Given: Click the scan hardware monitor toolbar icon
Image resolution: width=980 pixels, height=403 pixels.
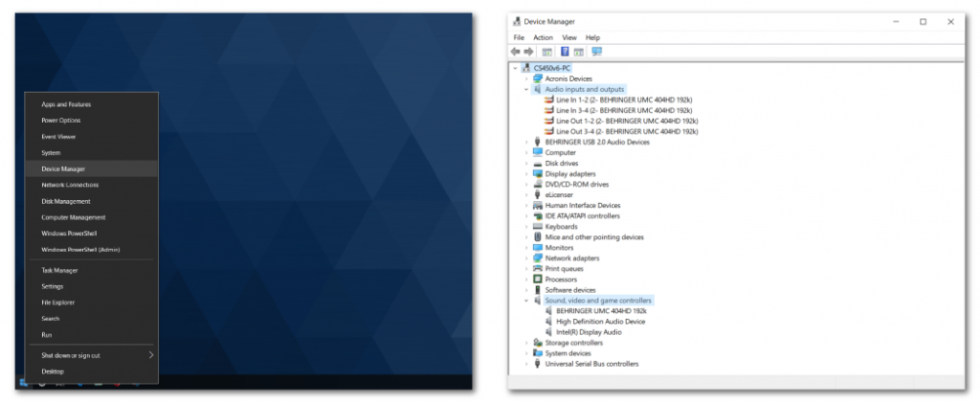Looking at the screenshot, I should [x=596, y=52].
